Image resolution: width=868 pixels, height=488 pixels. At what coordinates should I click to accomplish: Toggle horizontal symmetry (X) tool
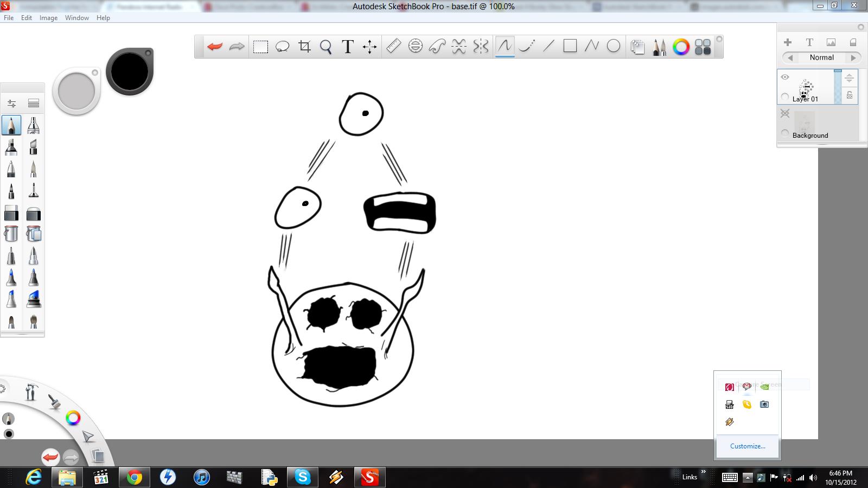[x=459, y=47]
